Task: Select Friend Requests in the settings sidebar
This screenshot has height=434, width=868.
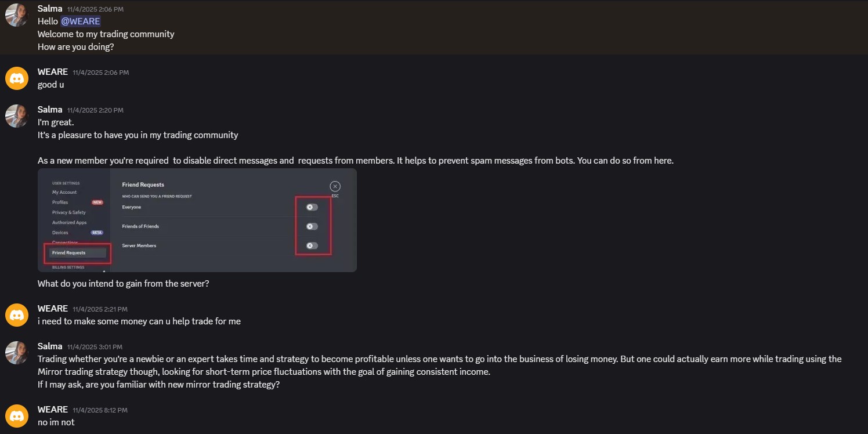Action: tap(69, 253)
